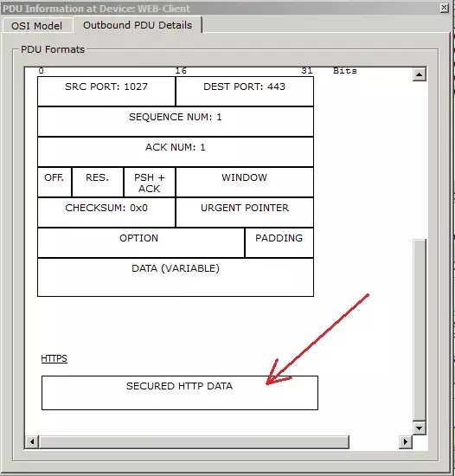The image size is (455, 476).
Task: Select the PSH + ACK flags cell
Action: [150, 182]
